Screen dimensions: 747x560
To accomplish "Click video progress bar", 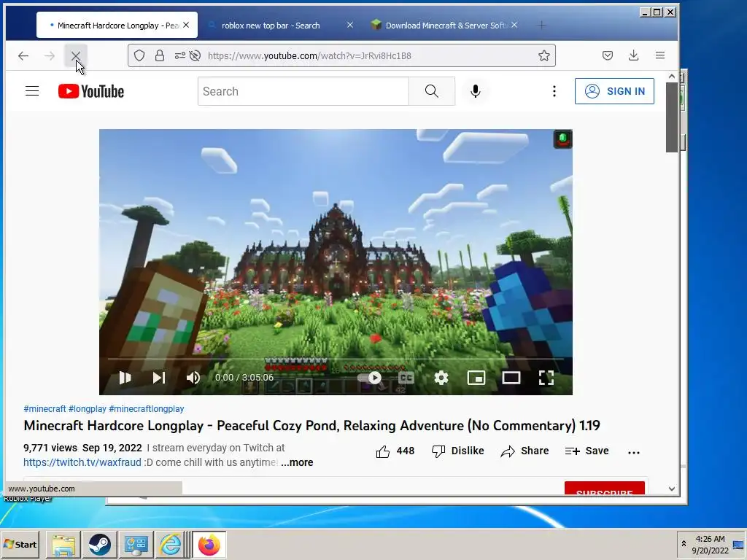I will 336,359.
